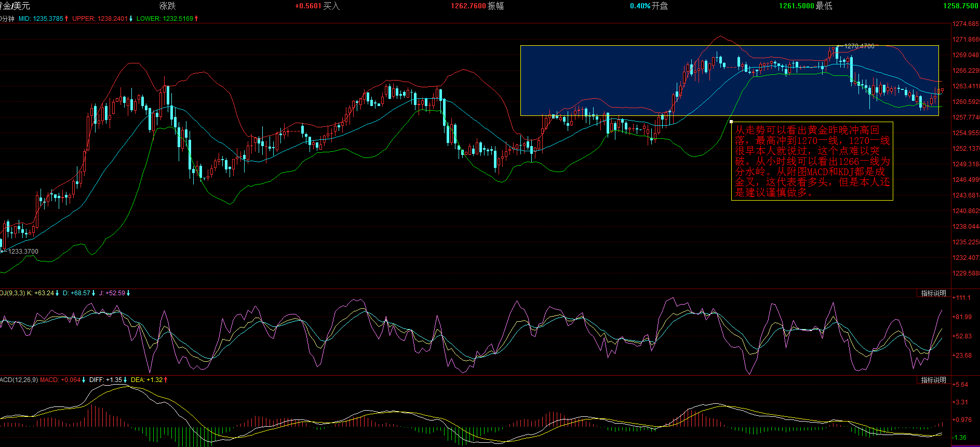Click the purple bar at bottom-right corner

tap(965, 445)
